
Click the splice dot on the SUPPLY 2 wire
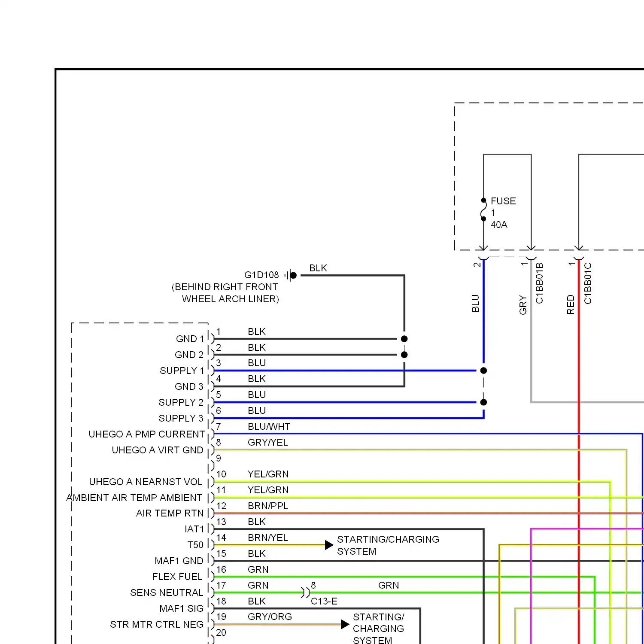click(483, 402)
